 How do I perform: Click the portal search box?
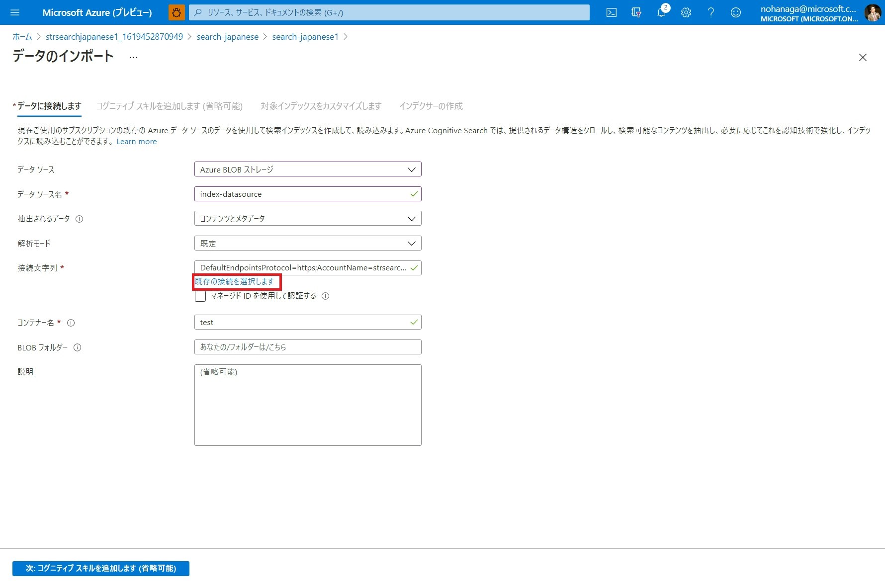coord(389,12)
